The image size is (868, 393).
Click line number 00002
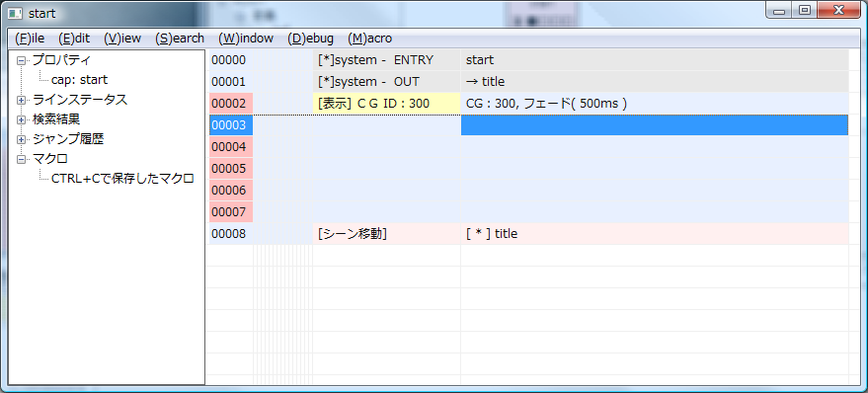(231, 104)
